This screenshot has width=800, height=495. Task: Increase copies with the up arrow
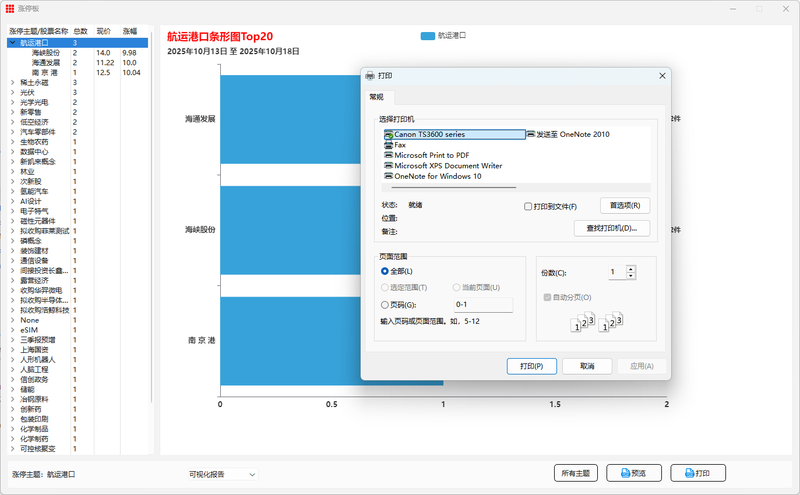(631, 269)
